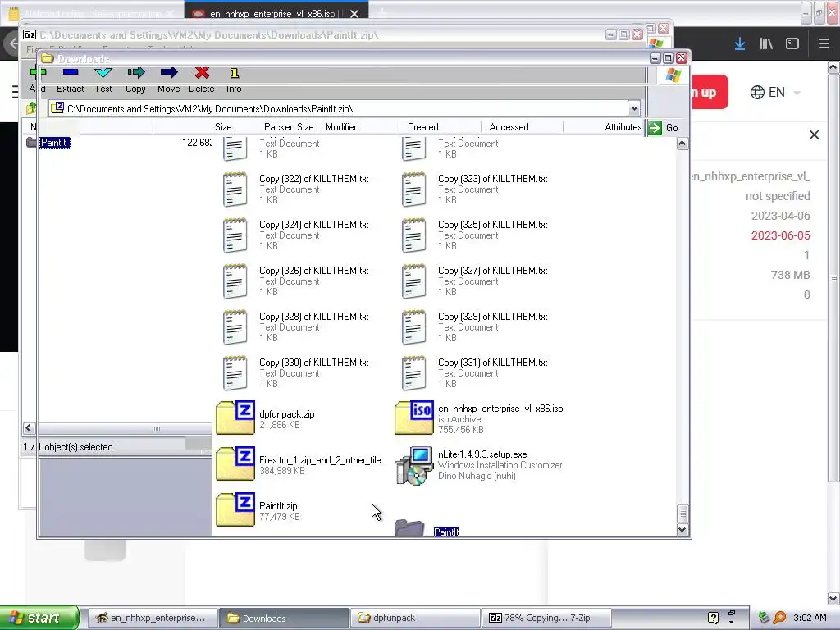Image resolution: width=840 pixels, height=630 pixels.
Task: Sort by the Modified column header
Action: point(342,127)
